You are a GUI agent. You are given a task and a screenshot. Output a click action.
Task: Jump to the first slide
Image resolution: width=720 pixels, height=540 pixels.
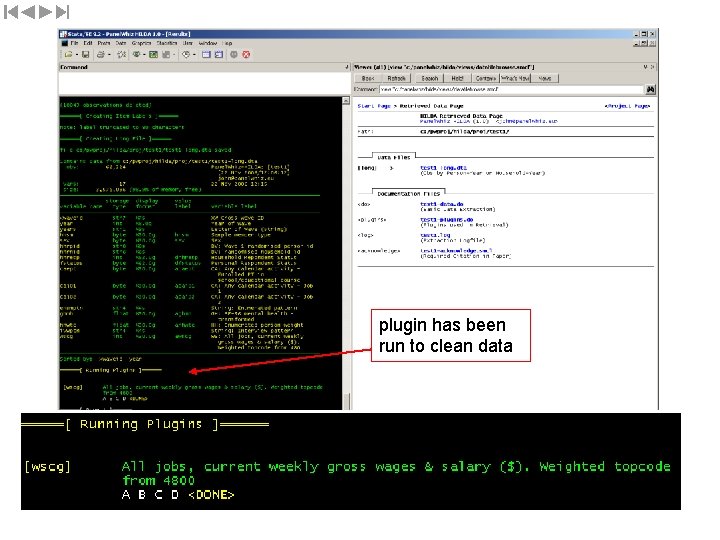(x=11, y=12)
